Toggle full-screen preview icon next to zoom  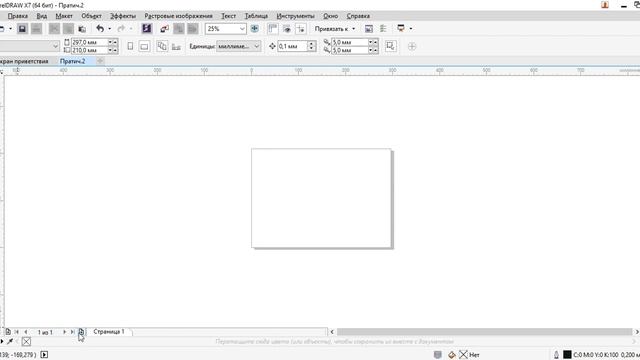tap(255, 29)
